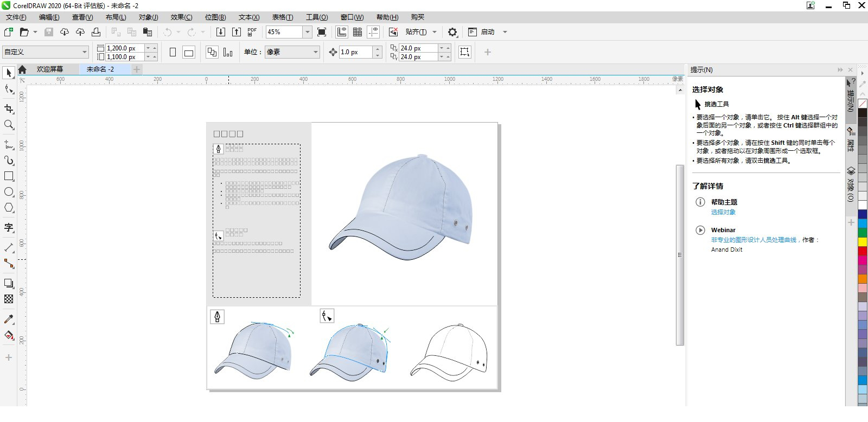This screenshot has width=868, height=422.
Task: Select the Rectangle tool
Action: (9, 176)
